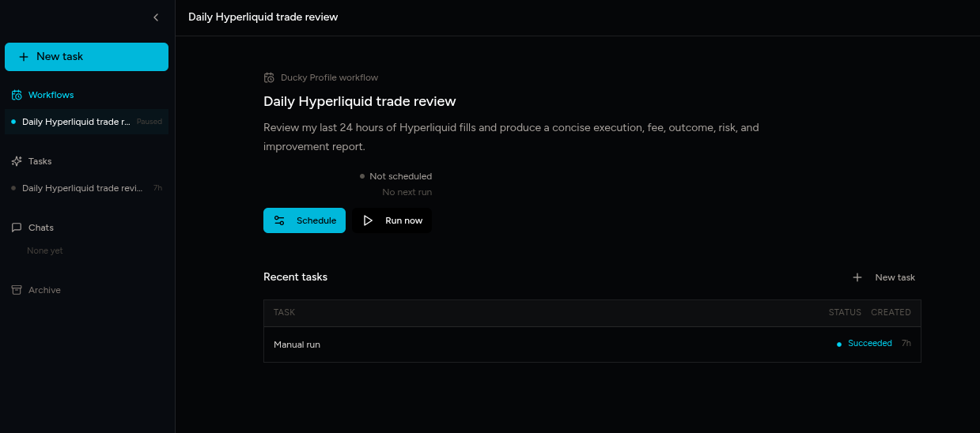Click the Recent tasks heading
The image size is (980, 433).
pyautogui.click(x=295, y=277)
